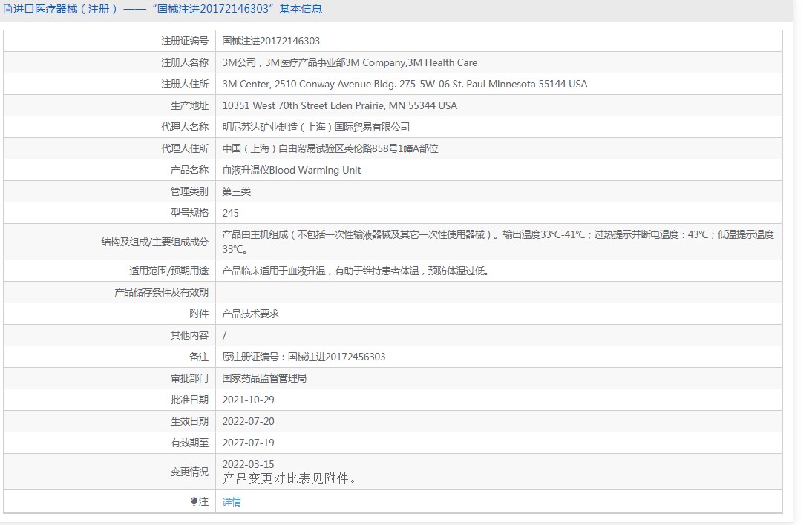The width and height of the screenshot is (812, 525).
Task: Click the label 代理人名称
Action: point(184,127)
